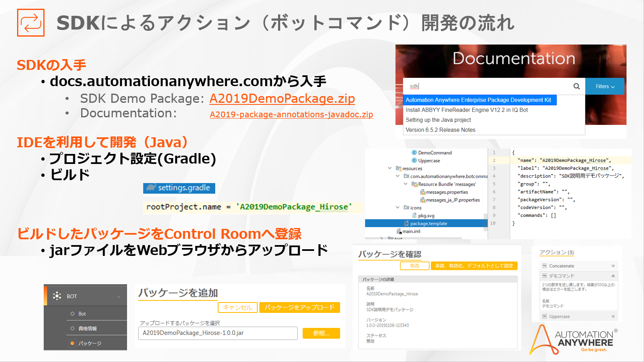
Task: Select the パッケージ radio item in sidebar
Action: coord(73,343)
